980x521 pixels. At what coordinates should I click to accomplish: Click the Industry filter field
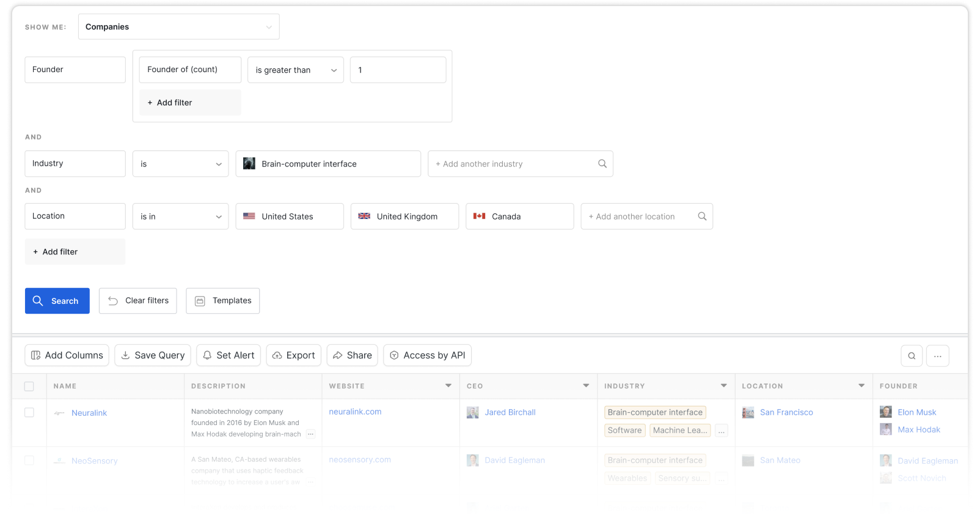click(75, 164)
